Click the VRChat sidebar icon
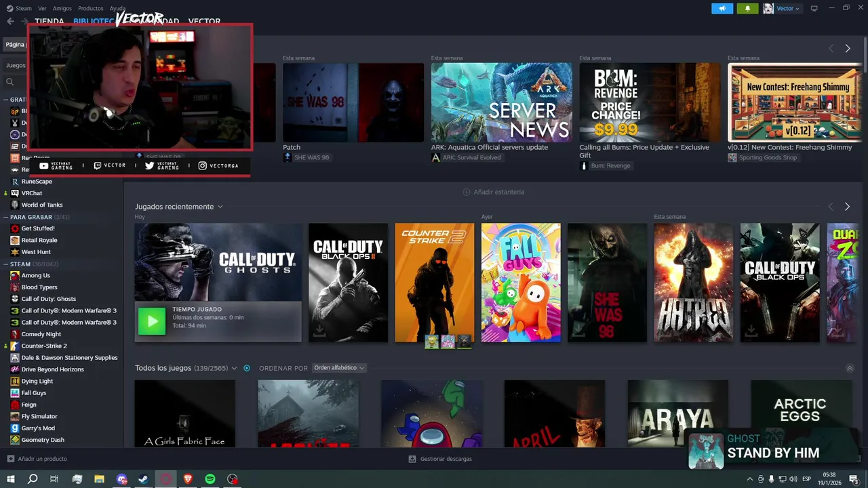Viewport: 868px width, 488px height. [15, 193]
